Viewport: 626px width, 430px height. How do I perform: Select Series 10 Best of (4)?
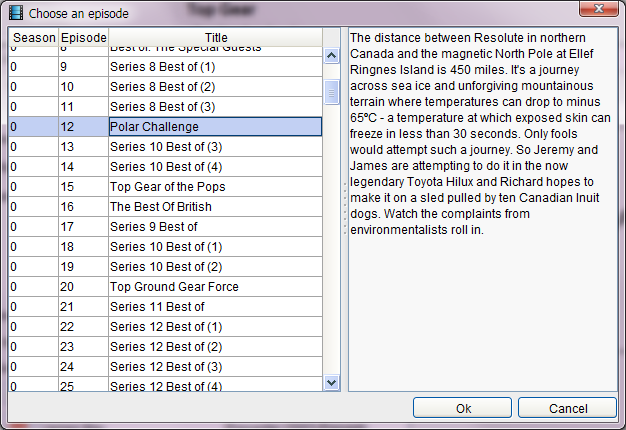click(x=165, y=166)
